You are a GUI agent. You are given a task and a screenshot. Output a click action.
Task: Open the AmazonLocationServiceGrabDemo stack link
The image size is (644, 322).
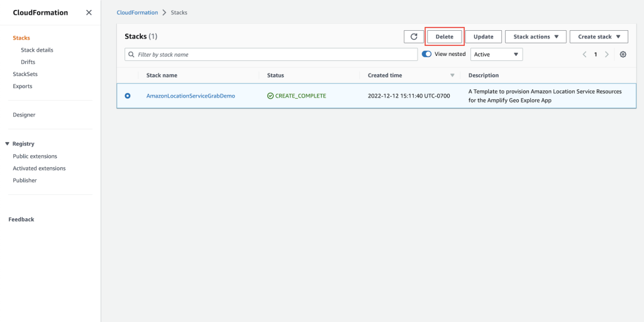click(191, 96)
